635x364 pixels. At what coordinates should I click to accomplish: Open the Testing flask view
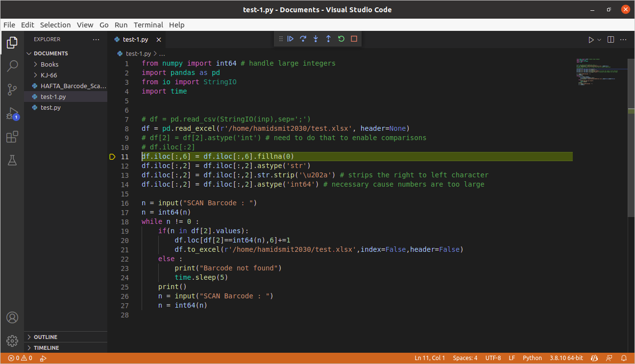coord(12,160)
